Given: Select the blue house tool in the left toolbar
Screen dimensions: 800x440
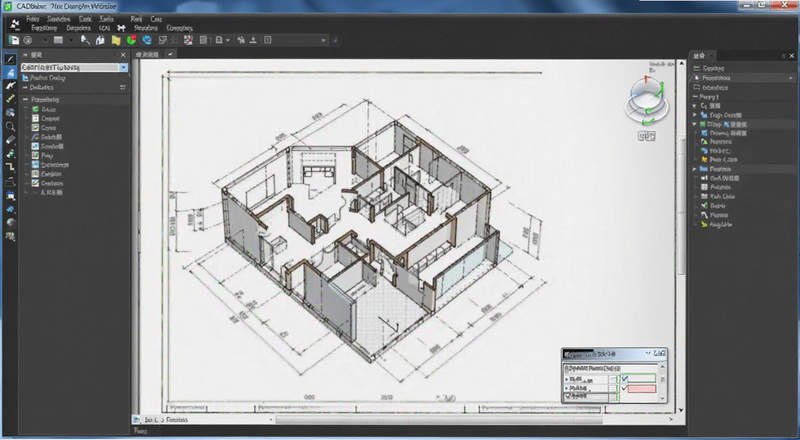Looking at the screenshot, I should [x=10, y=72].
